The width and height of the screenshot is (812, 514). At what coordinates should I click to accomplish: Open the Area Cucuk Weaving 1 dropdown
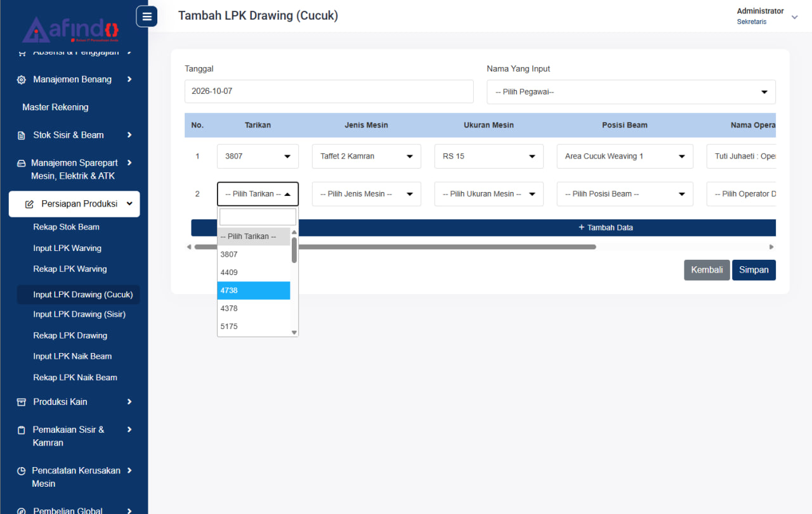click(625, 156)
